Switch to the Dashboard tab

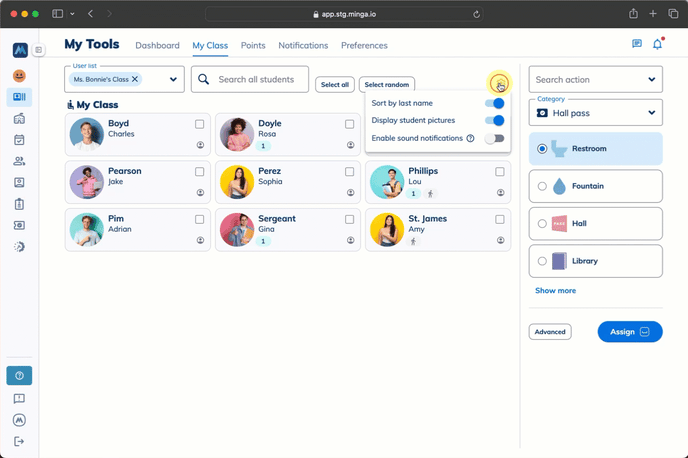click(x=158, y=45)
